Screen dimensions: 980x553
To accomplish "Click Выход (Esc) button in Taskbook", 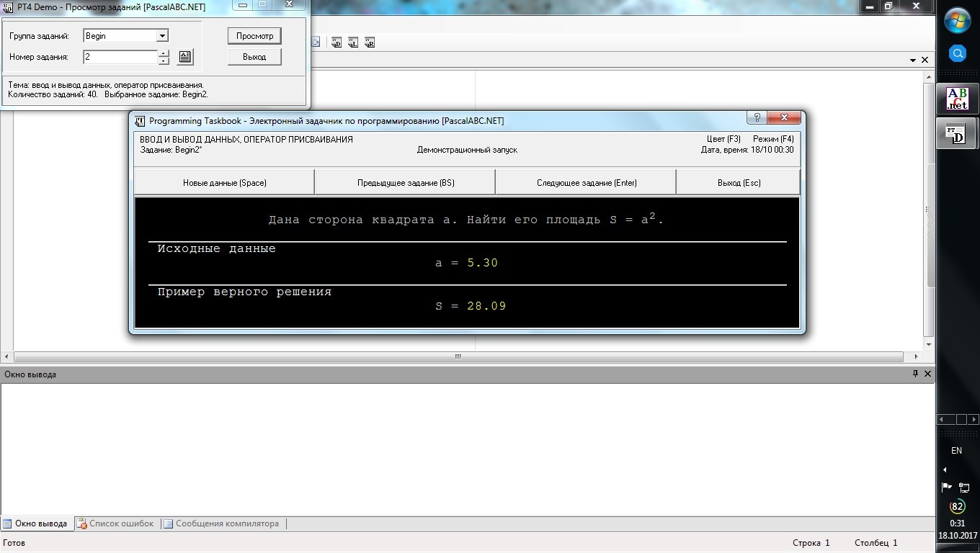I will pyautogui.click(x=739, y=182).
